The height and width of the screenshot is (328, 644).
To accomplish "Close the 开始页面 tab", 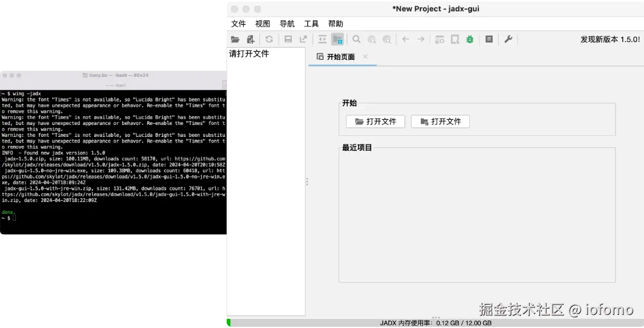I will 365,56.
